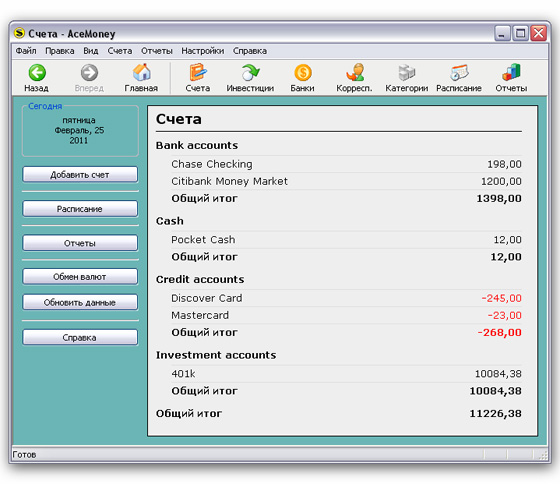This screenshot has width=560, height=484.
Task: Click the Сегодня date panel label
Action: tap(45, 106)
